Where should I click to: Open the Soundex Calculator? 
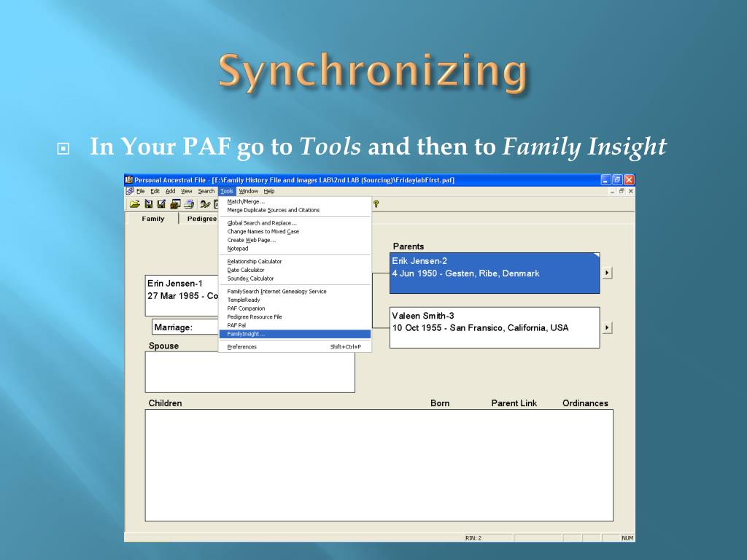(295, 279)
